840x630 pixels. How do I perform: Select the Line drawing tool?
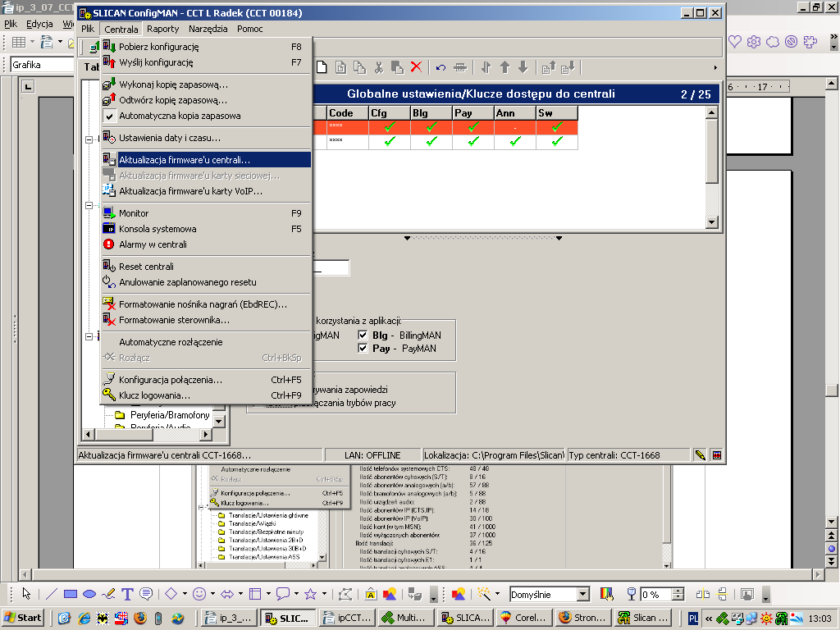(52, 594)
